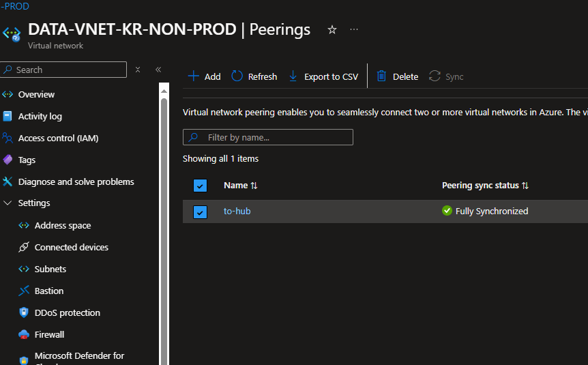Click the purple Tags icon

[x=8, y=160]
